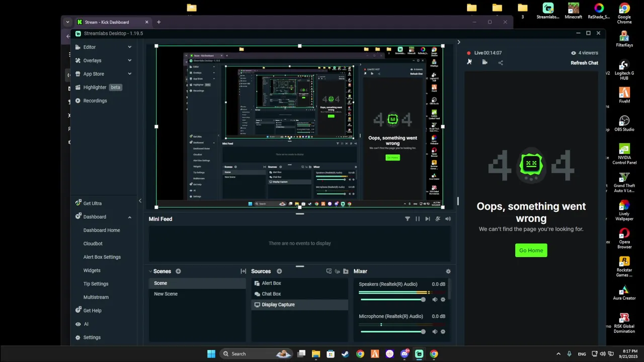This screenshot has width=644, height=362.
Task: Expand the Overlays sidebar chevron
Action: 129,60
